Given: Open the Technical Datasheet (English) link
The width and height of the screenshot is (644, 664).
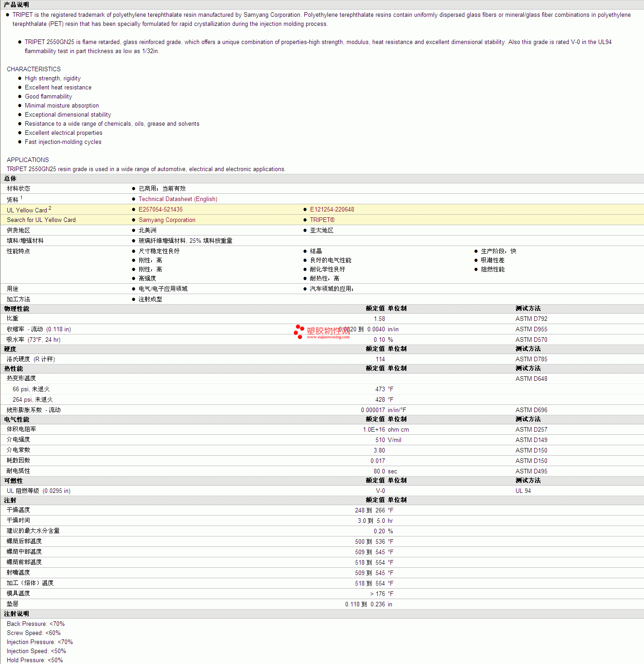Looking at the screenshot, I should tap(178, 199).
